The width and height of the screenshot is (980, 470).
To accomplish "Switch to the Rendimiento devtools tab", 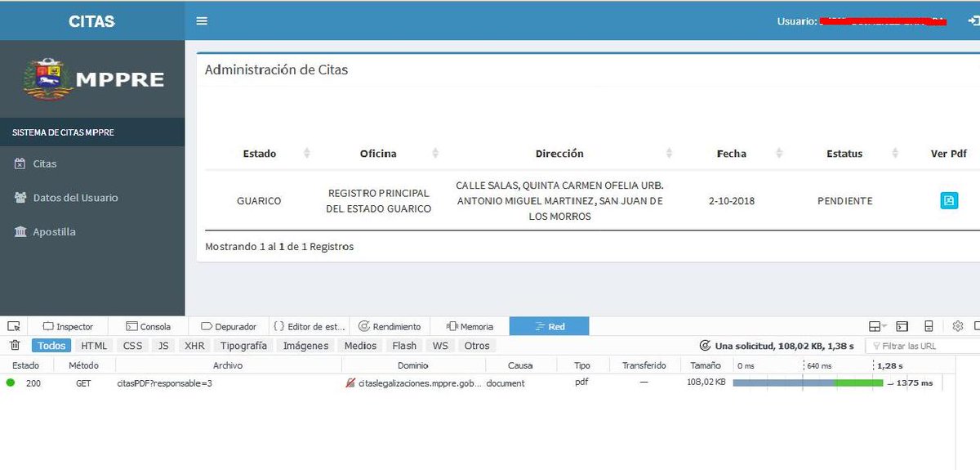I will [x=390, y=326].
